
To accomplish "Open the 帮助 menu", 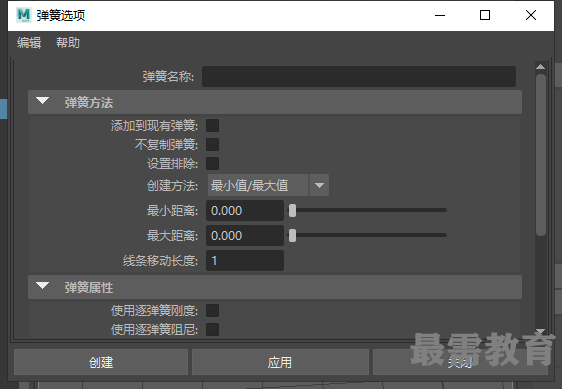I will (x=68, y=43).
